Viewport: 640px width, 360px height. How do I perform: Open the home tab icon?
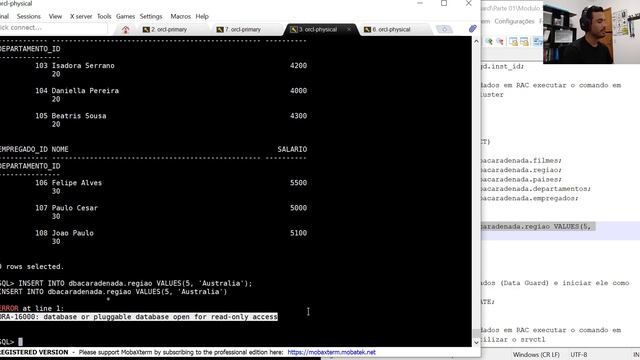(x=126, y=29)
